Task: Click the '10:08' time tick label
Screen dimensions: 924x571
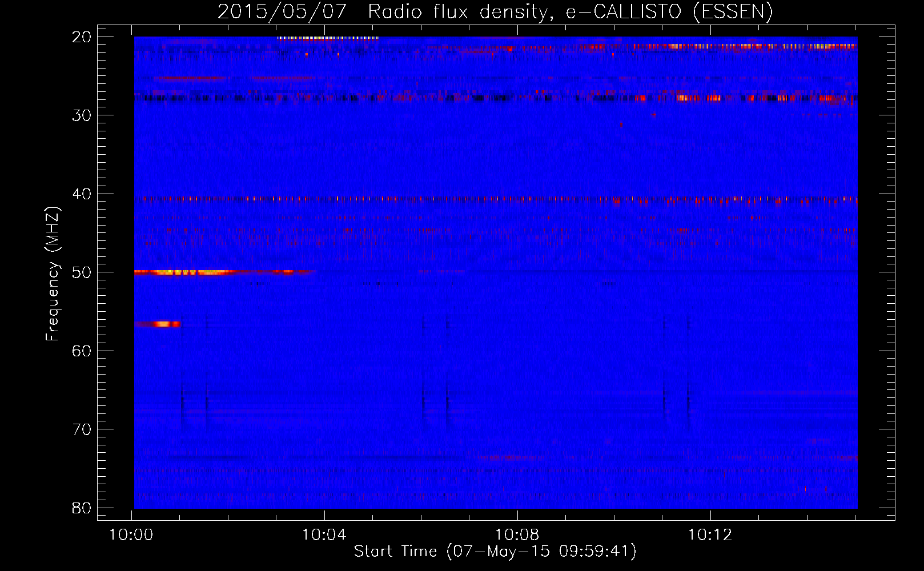Action: point(517,535)
